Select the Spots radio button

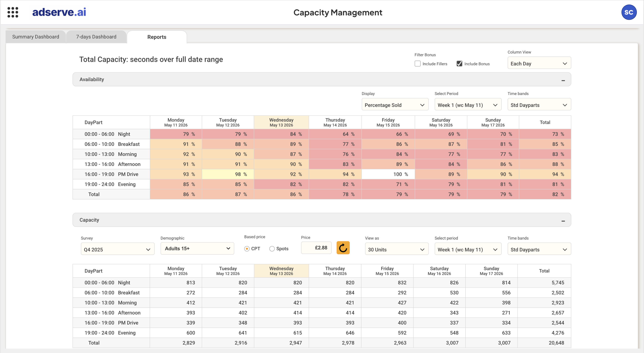tap(272, 249)
